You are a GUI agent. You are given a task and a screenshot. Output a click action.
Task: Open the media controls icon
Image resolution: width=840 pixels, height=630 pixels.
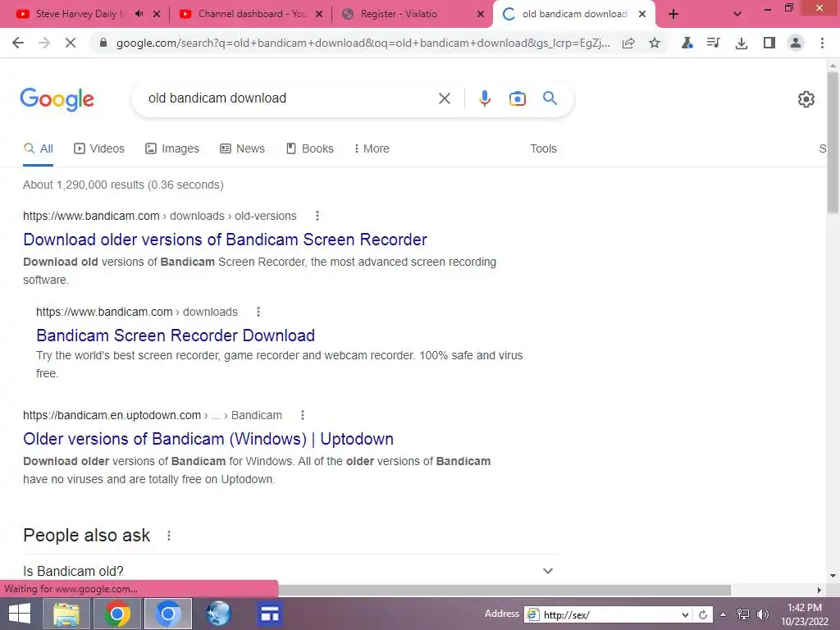714,43
